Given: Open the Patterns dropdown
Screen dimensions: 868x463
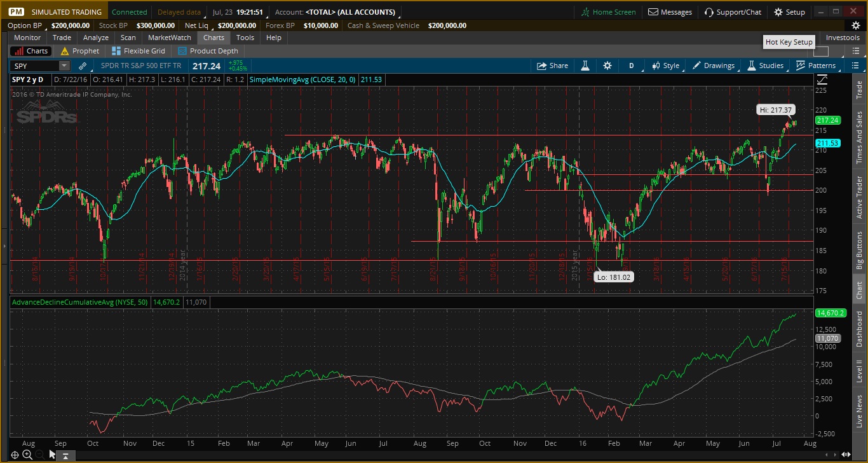Looking at the screenshot, I should [816, 66].
